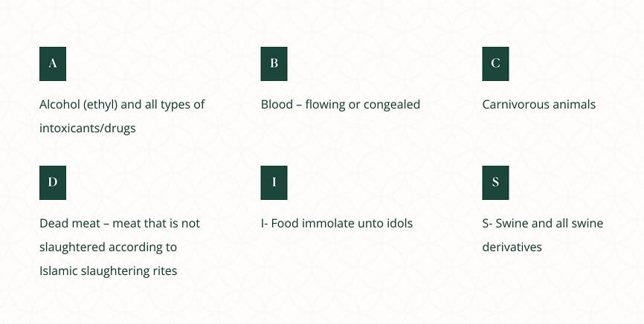Click the 'Islamic slaughtering rites' line

pyautogui.click(x=108, y=270)
